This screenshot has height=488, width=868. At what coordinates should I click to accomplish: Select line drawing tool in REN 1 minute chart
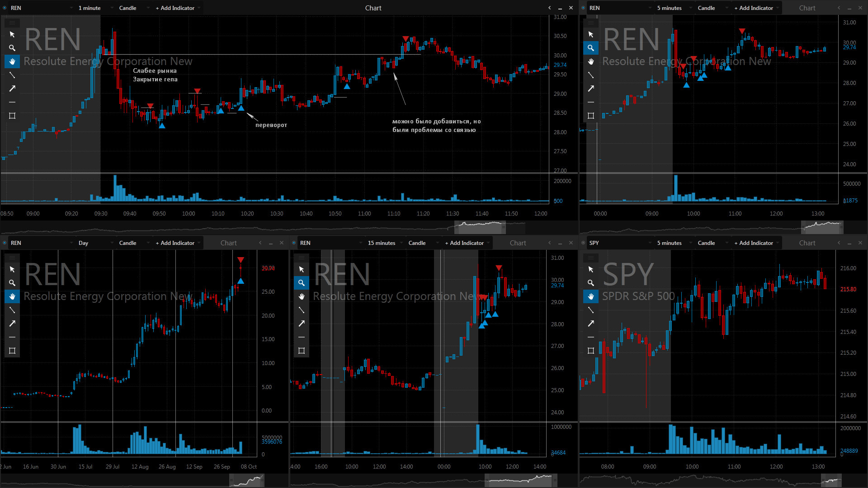(12, 75)
